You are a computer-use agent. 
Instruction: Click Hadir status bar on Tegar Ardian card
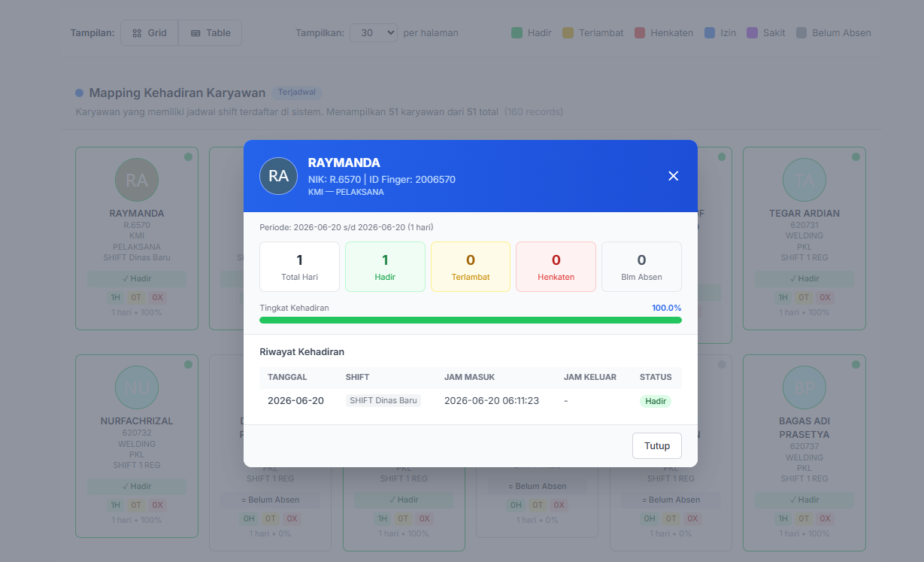coord(804,278)
